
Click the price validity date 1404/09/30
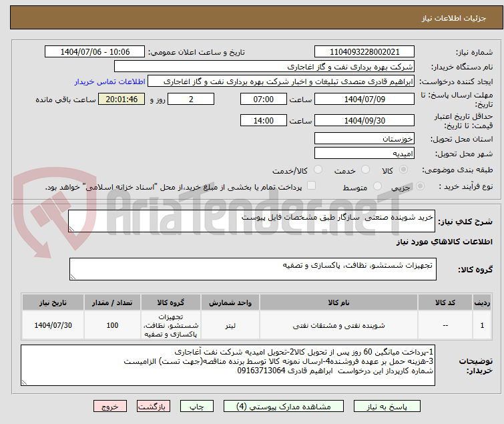tap(364, 120)
